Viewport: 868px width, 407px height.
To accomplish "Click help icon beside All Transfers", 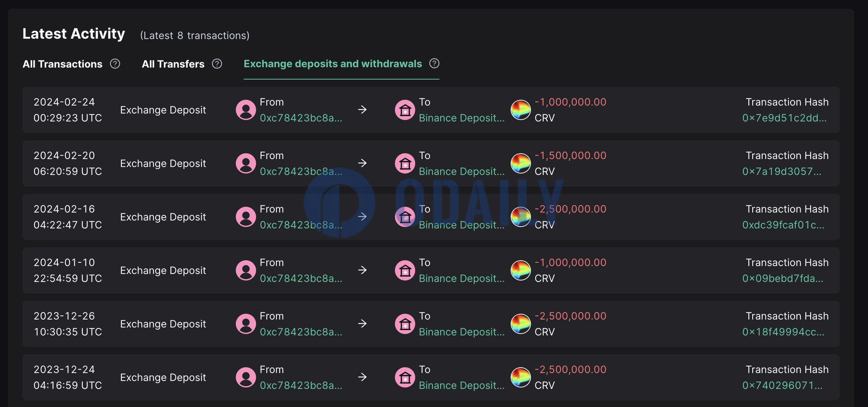I will coord(217,64).
